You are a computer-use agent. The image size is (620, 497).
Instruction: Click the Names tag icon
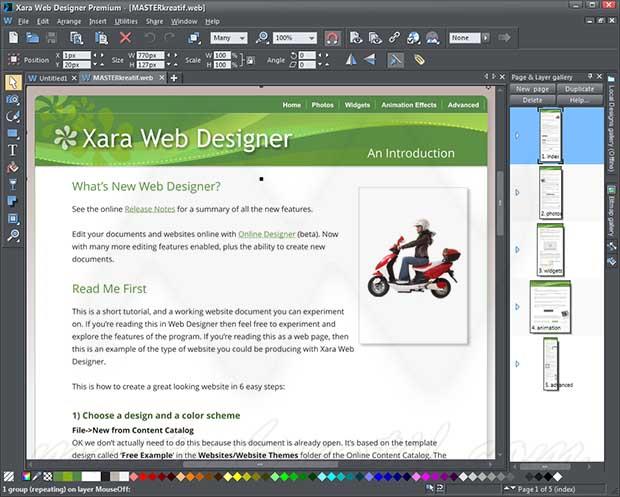[419, 60]
